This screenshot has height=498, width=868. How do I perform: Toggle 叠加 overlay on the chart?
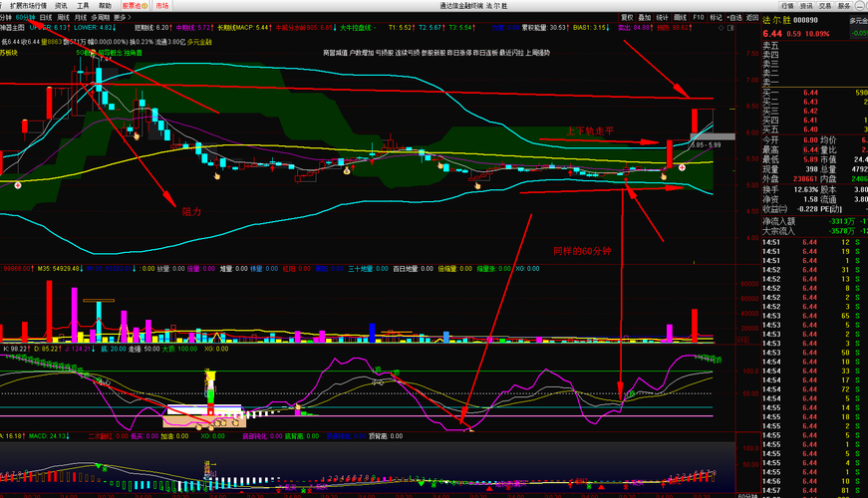click(645, 18)
